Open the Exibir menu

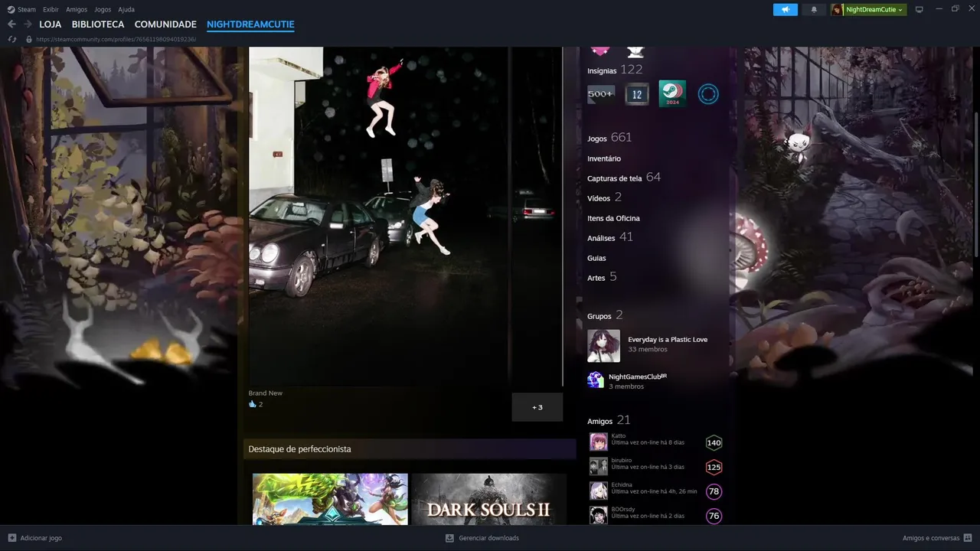pos(51,9)
